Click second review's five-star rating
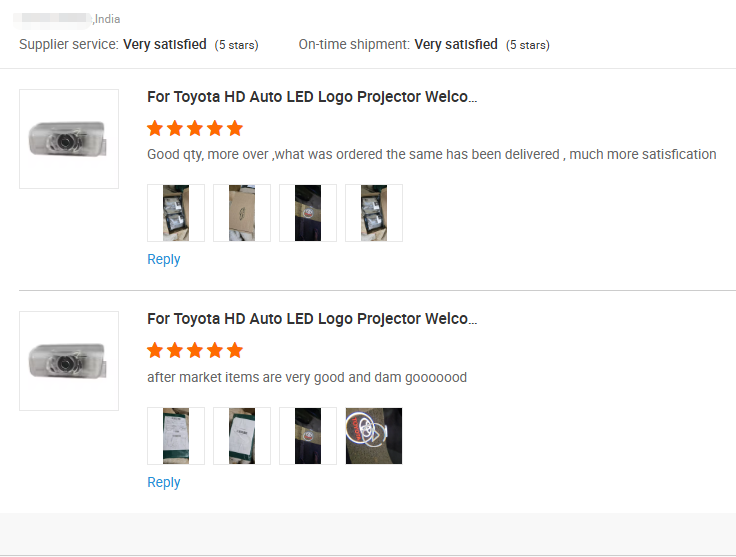Viewport: 736px width, 557px height. tap(195, 350)
